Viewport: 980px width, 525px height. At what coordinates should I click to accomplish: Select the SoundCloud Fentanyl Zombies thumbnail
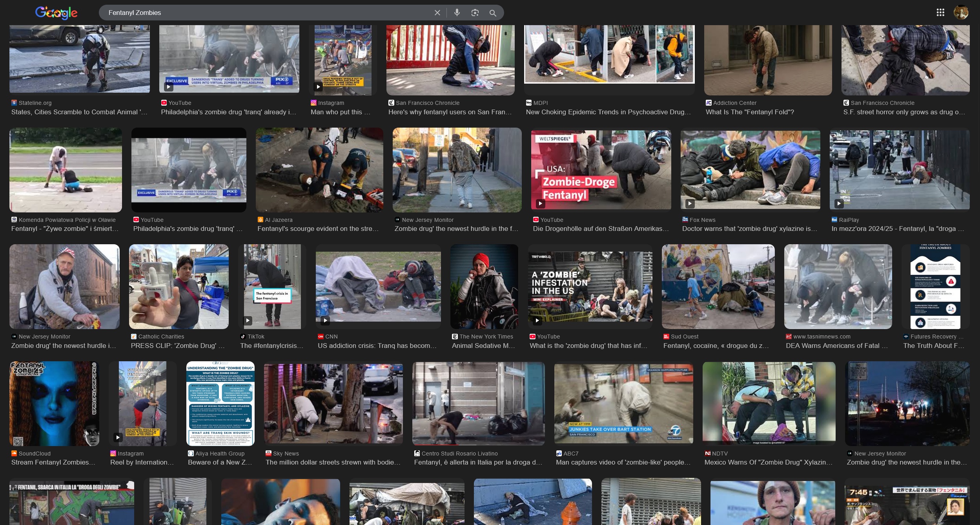pyautogui.click(x=54, y=403)
